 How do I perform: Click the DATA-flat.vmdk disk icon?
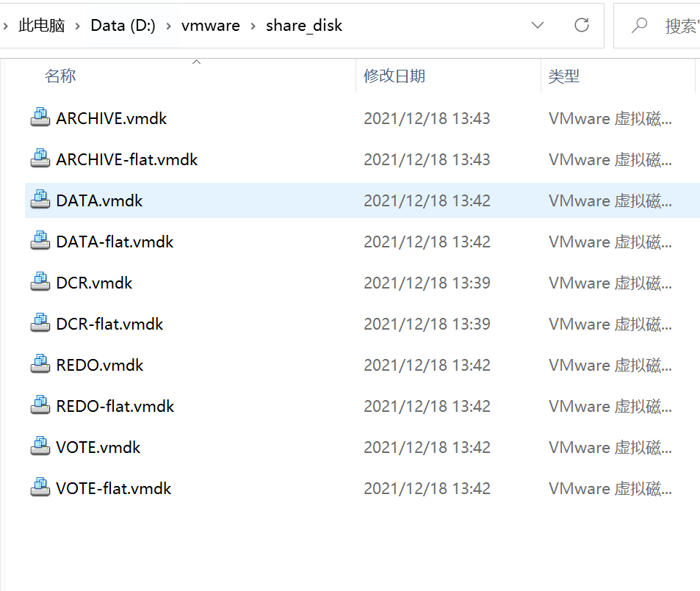[x=40, y=240]
